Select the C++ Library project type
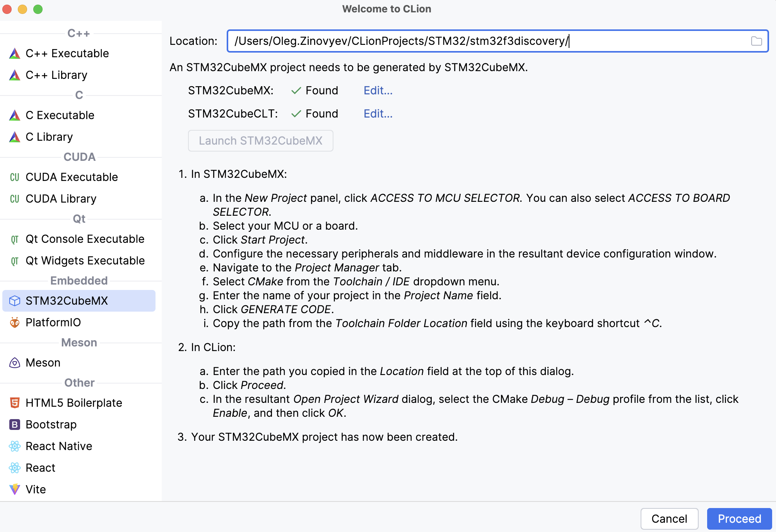The width and height of the screenshot is (776, 532). click(56, 75)
